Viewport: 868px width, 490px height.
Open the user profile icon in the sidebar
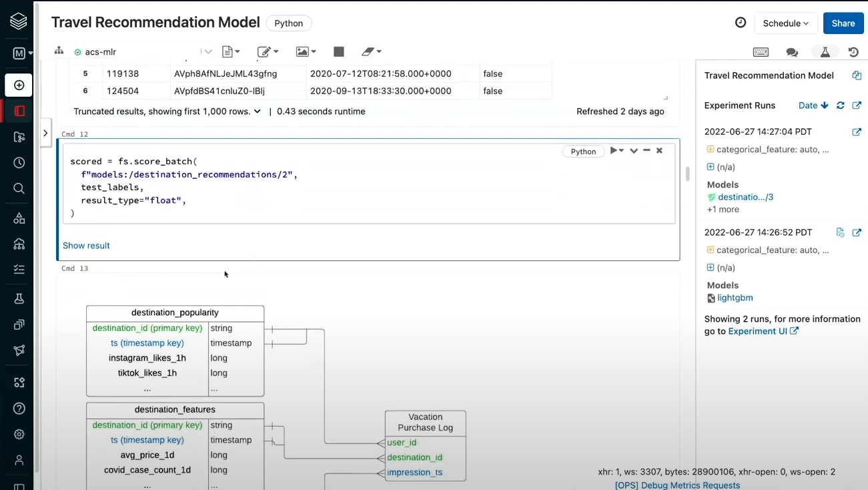pos(19,460)
